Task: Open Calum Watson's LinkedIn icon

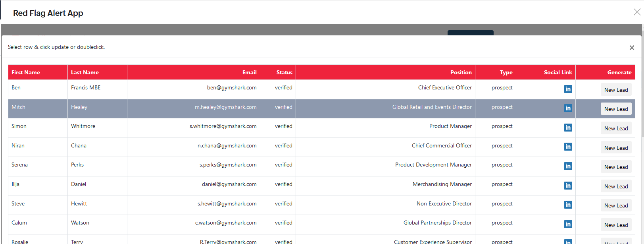Action: [x=568, y=224]
